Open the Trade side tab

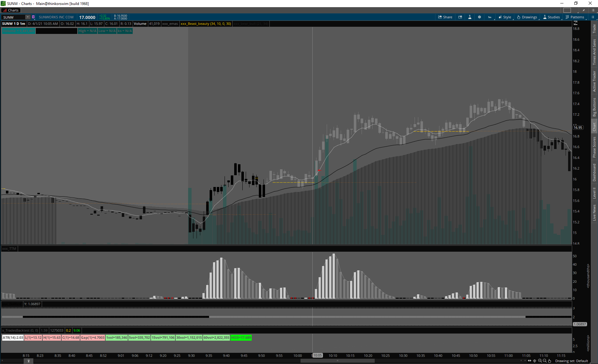pyautogui.click(x=594, y=29)
